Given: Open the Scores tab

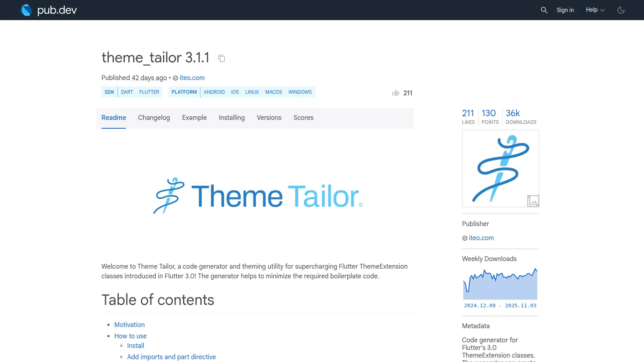Looking at the screenshot, I should click(x=303, y=118).
